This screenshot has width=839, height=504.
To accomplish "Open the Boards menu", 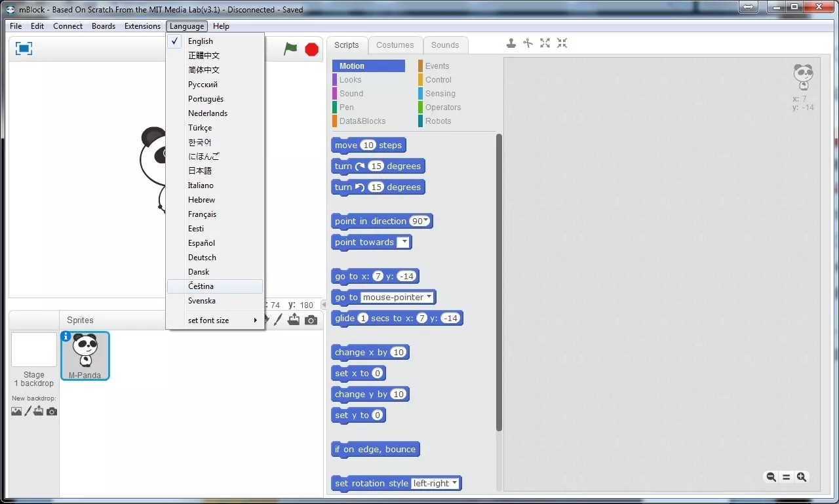I will pos(104,26).
